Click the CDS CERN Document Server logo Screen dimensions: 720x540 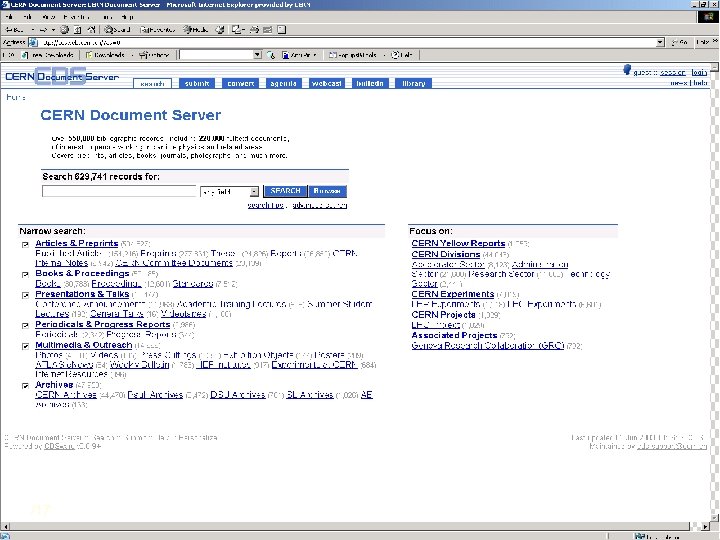click(x=62, y=77)
